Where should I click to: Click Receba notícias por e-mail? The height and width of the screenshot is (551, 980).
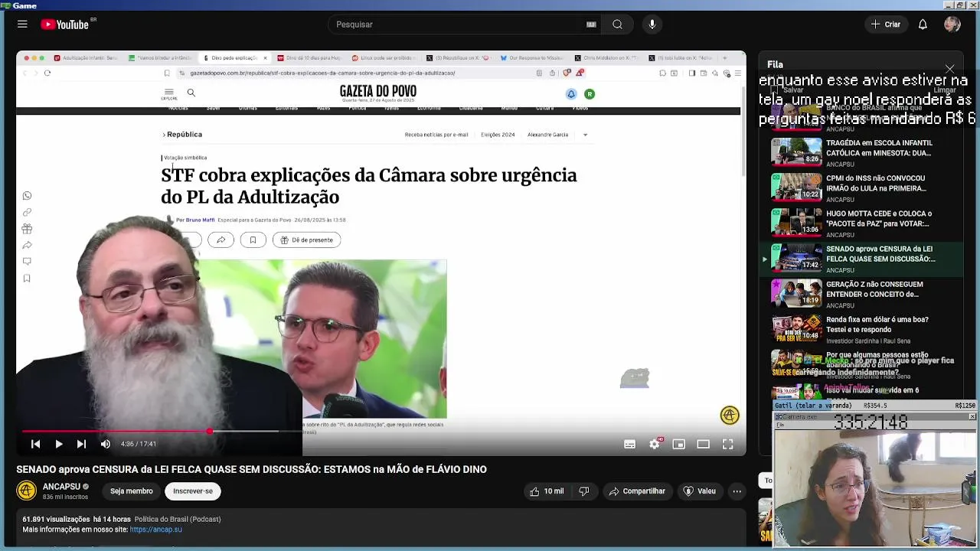(436, 135)
